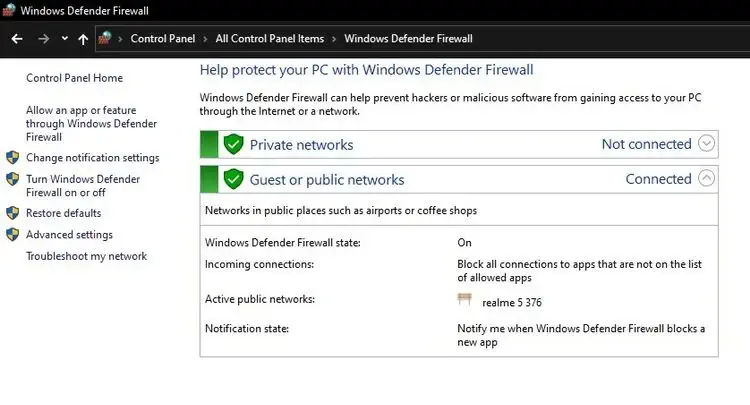
Task: Open Allow an app or feature through Firewall
Action: click(91, 123)
